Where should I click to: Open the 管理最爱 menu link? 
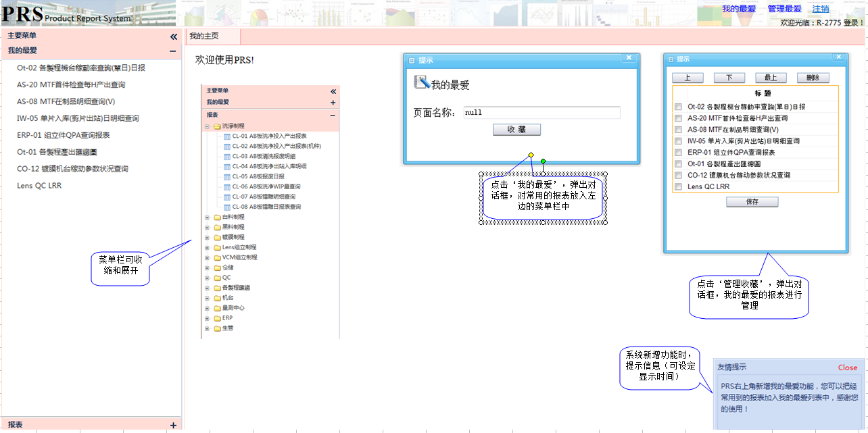coord(784,9)
